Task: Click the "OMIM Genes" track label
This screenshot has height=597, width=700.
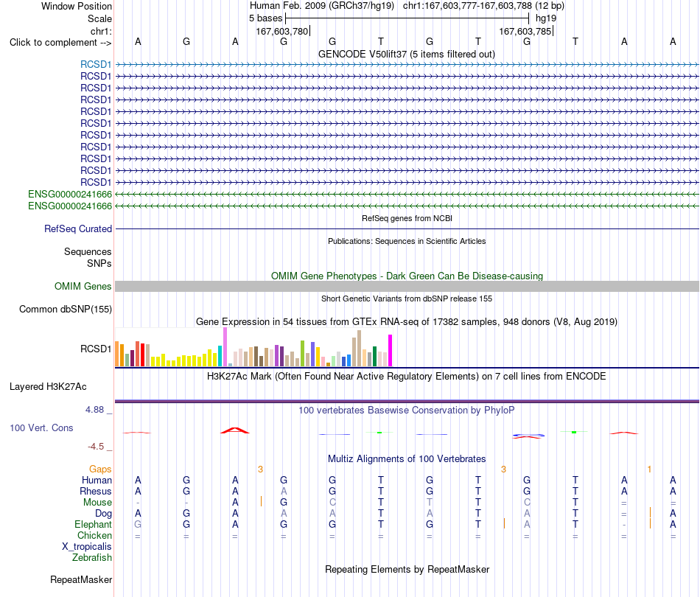Action: [x=83, y=286]
